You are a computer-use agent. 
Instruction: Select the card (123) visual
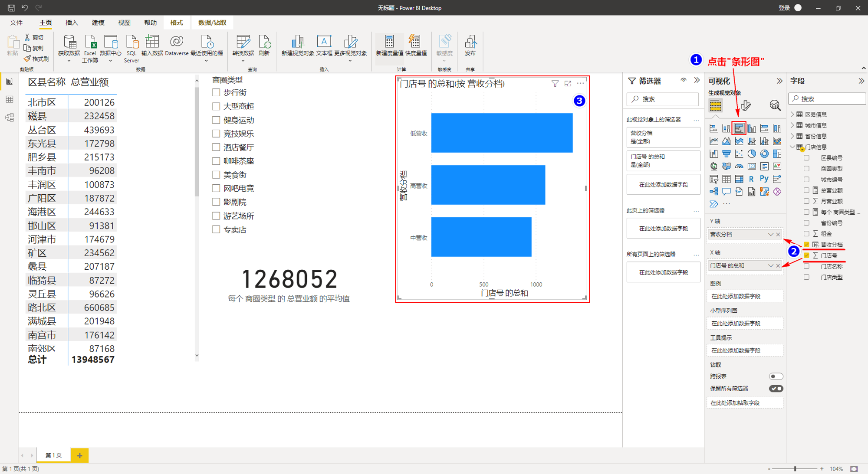click(752, 166)
